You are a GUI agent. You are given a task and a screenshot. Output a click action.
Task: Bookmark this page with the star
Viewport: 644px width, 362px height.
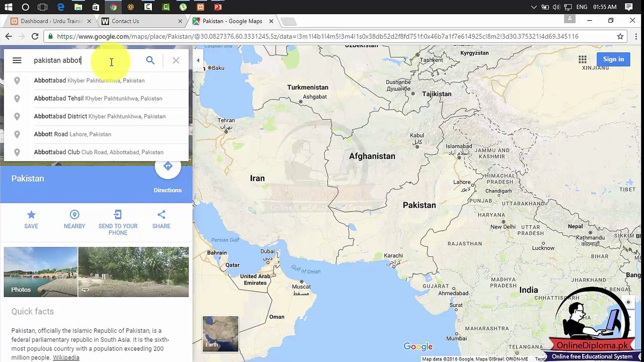(x=620, y=36)
